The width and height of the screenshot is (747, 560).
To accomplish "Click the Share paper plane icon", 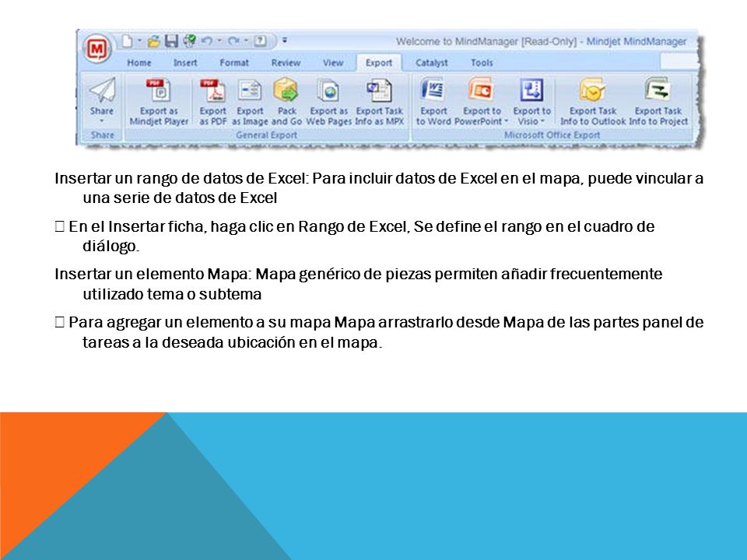I will tap(102, 89).
